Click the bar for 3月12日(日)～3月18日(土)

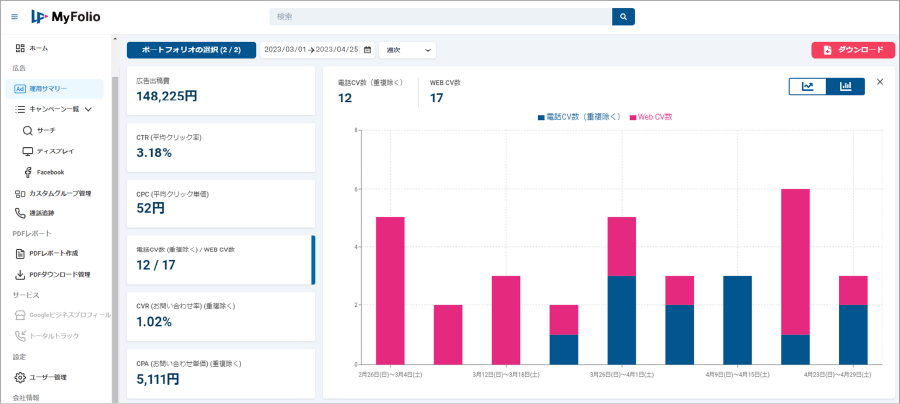pos(506,320)
